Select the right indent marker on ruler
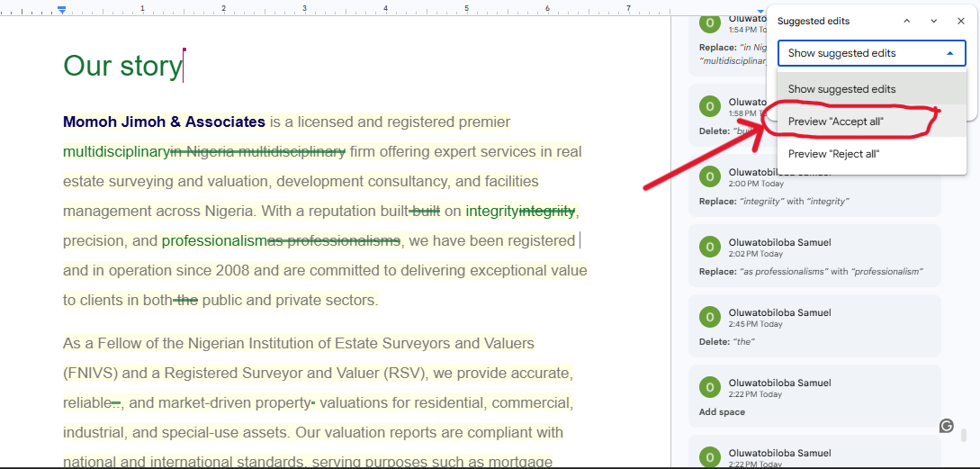980x469 pixels. pos(760,12)
